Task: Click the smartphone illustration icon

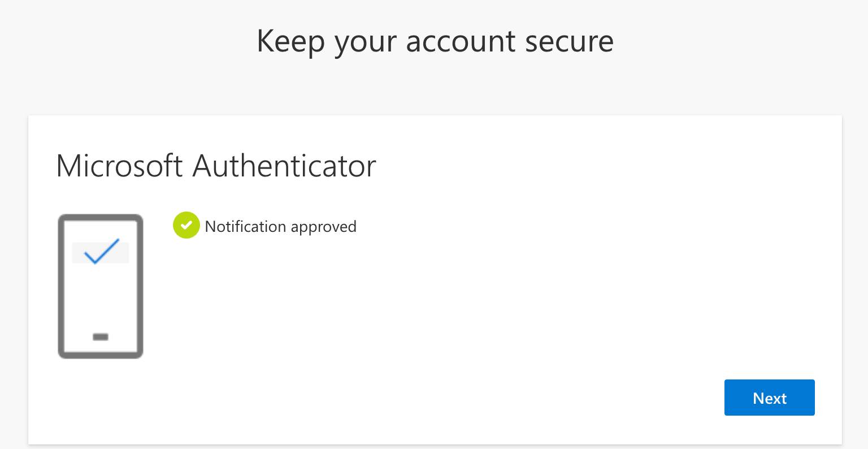Action: coord(100,286)
